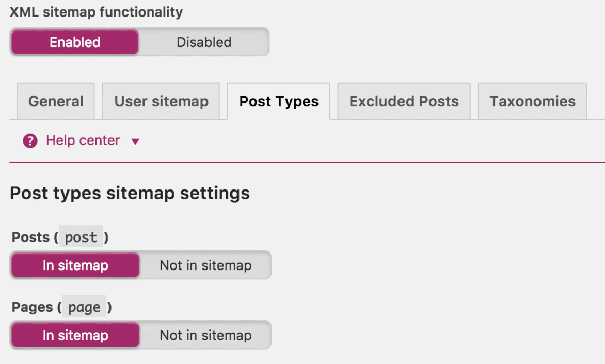Image resolution: width=605 pixels, height=364 pixels.
Task: Open the Help center link
Action: (83, 140)
